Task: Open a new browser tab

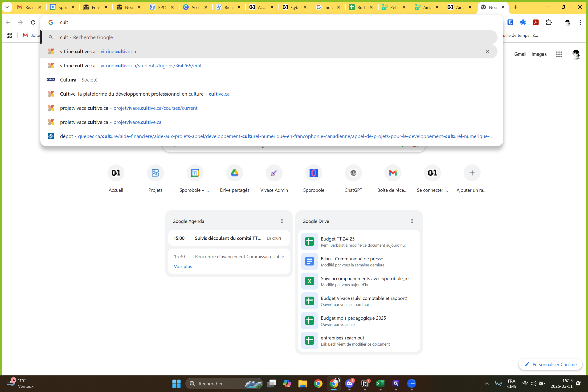Action: pos(515,7)
